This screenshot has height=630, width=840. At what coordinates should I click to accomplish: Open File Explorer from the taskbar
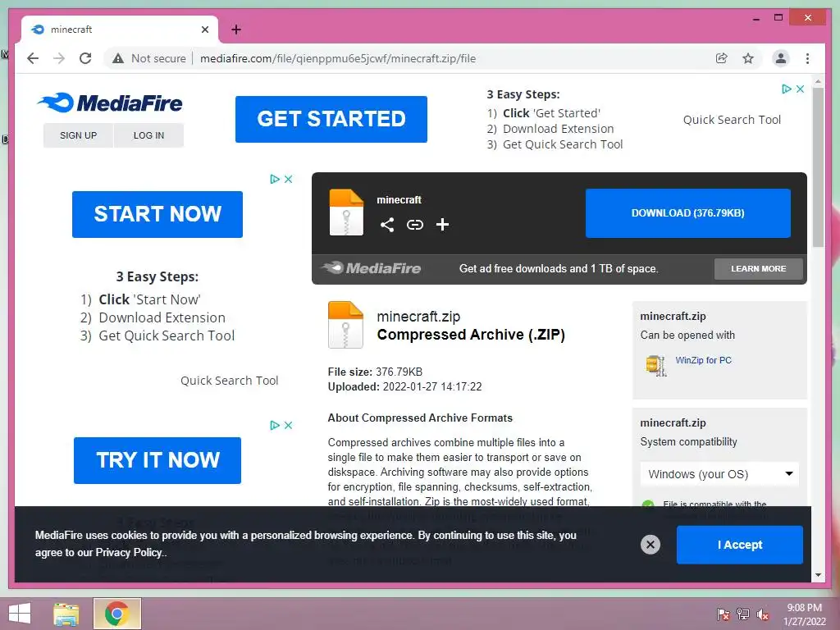coord(66,614)
